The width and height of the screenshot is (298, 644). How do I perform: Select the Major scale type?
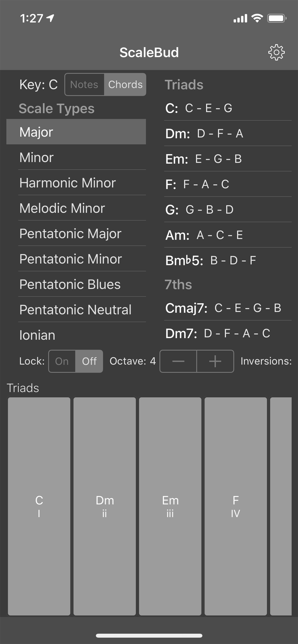[x=76, y=132]
